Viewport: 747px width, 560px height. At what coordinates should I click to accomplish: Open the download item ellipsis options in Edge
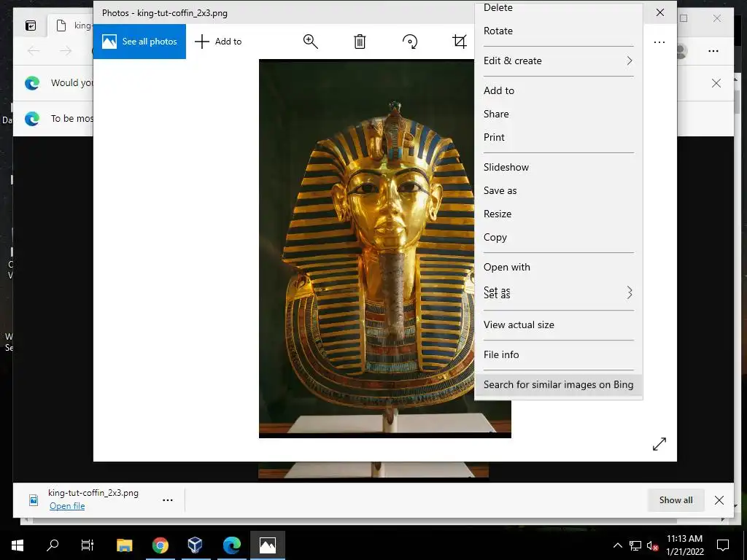pos(168,500)
